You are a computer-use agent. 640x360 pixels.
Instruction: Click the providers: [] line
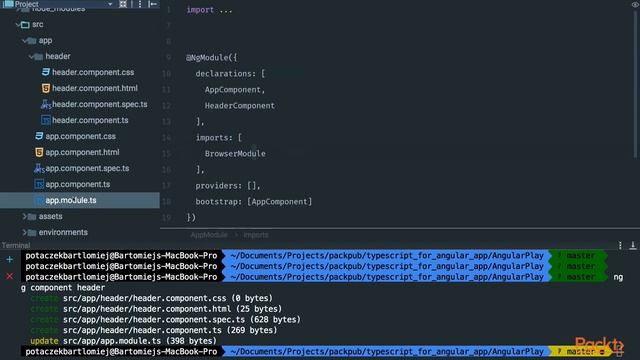tap(228, 186)
